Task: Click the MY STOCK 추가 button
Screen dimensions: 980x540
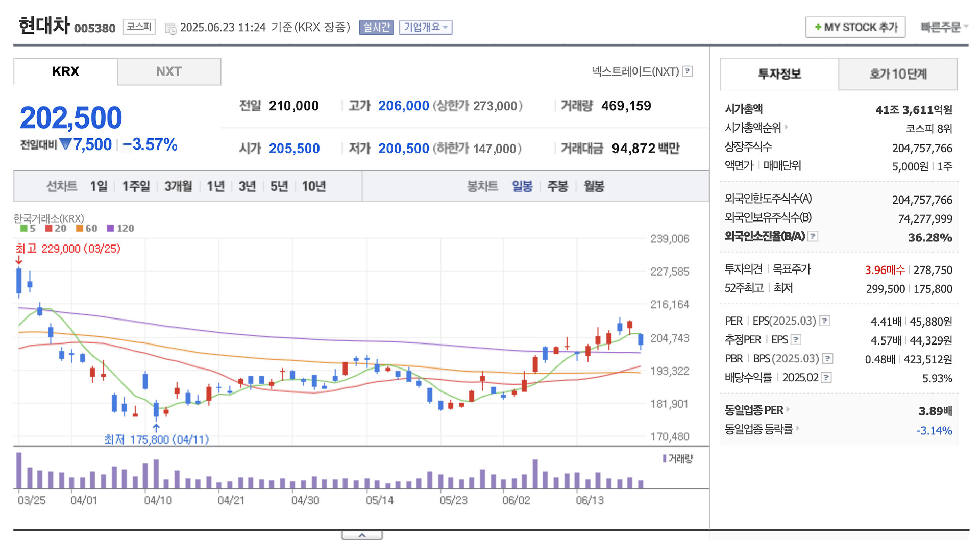Action: point(855,27)
